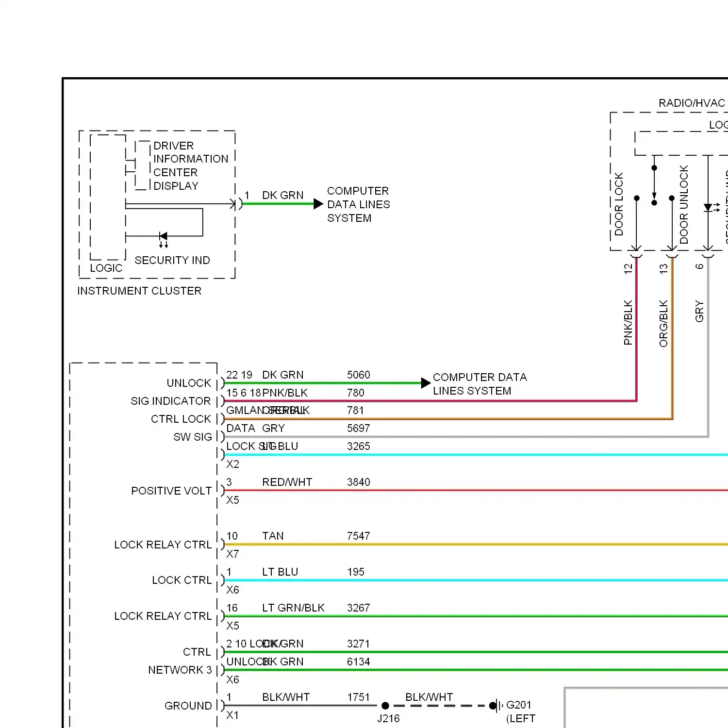Click the security indicator LED symbol in cluster
The image size is (728, 728).
pyautogui.click(x=164, y=239)
